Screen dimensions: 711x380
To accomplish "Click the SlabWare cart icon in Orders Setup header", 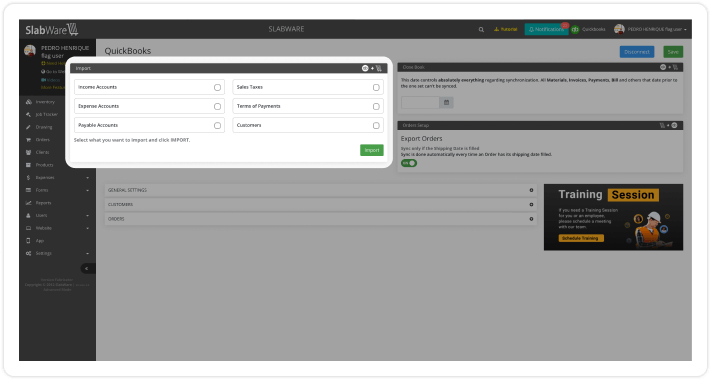I will coord(662,125).
